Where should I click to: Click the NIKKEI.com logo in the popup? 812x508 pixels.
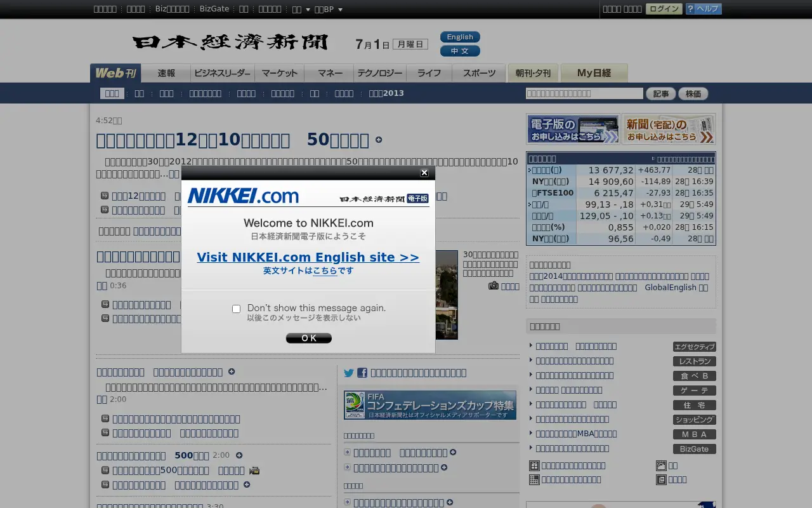(x=243, y=196)
